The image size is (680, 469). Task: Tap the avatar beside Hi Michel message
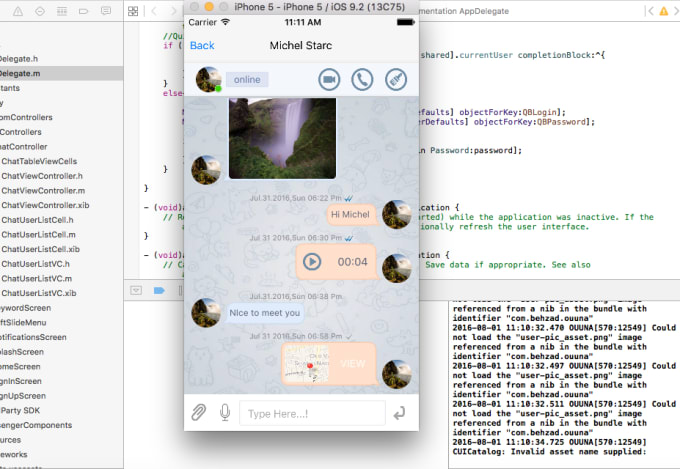(x=396, y=214)
